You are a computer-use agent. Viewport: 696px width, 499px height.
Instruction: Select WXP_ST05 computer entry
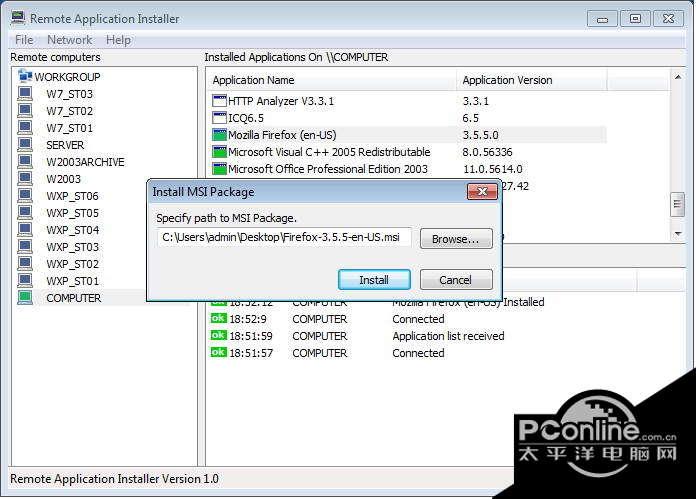[x=72, y=213]
